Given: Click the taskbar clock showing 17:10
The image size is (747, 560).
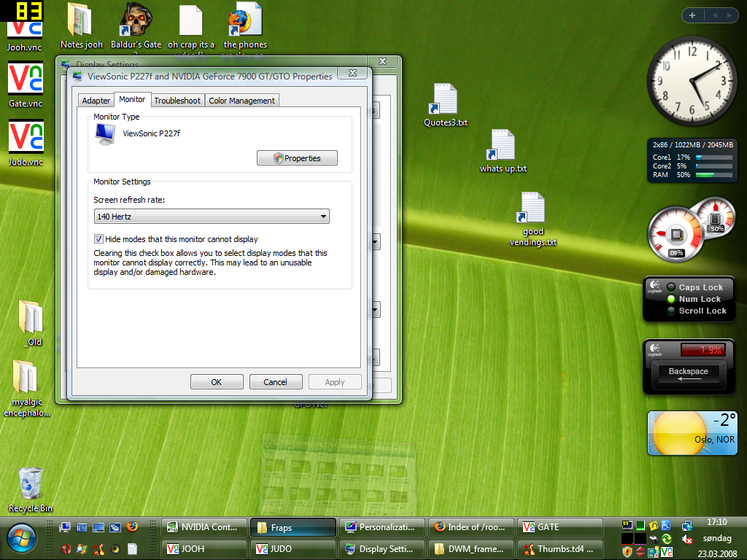Looking at the screenshot, I should tap(717, 522).
